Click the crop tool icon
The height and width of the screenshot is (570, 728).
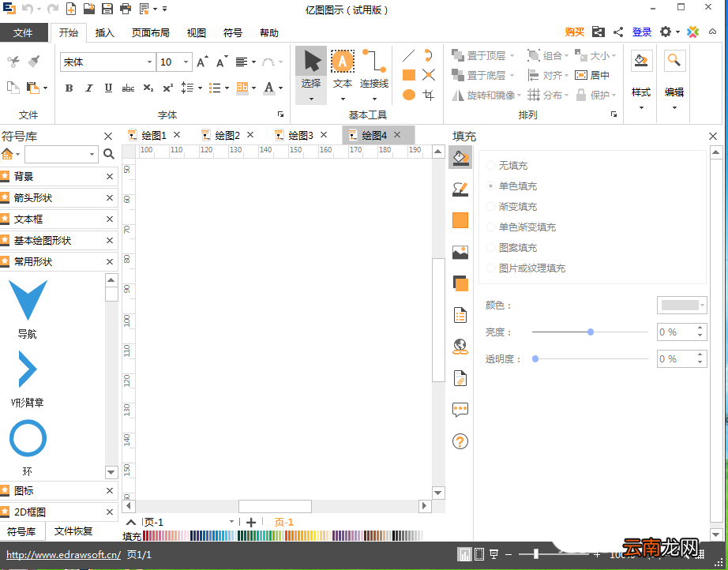click(428, 96)
